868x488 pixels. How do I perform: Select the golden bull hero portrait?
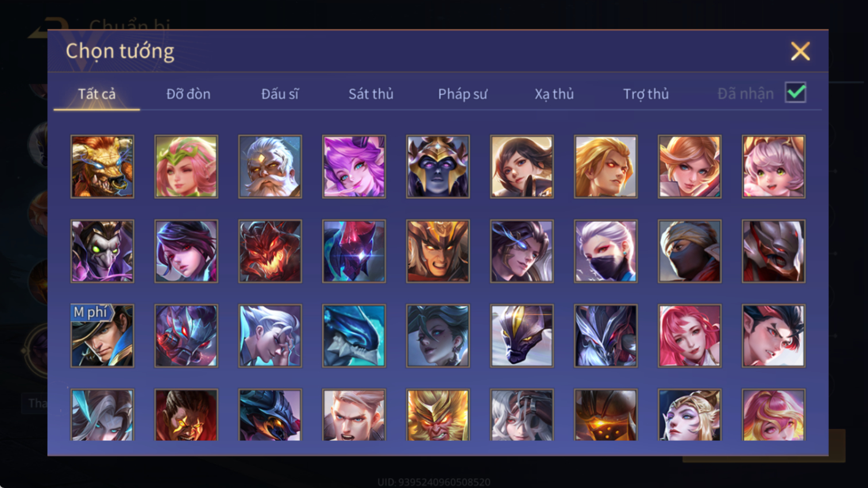coord(102,167)
